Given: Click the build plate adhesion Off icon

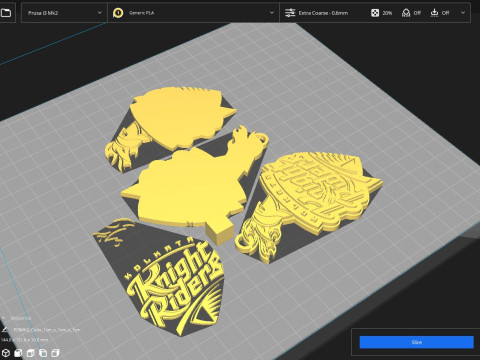Looking at the screenshot, I should click(x=434, y=13).
